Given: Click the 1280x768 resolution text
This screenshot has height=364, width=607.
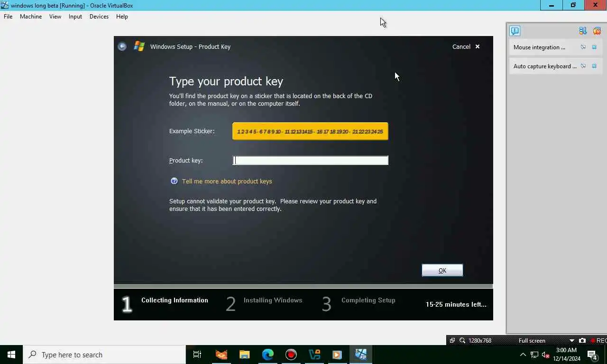Looking at the screenshot, I should click(480, 340).
